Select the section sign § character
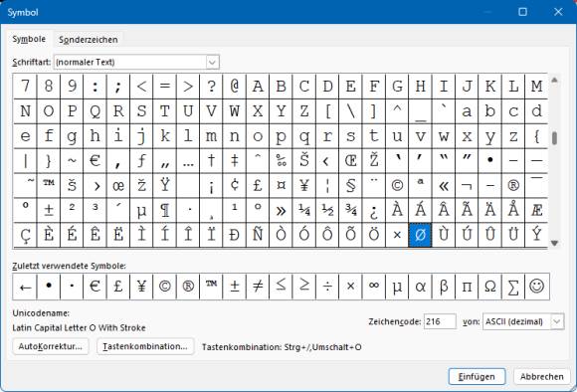Image resolution: width=577 pixels, height=392 pixels. coord(351,186)
